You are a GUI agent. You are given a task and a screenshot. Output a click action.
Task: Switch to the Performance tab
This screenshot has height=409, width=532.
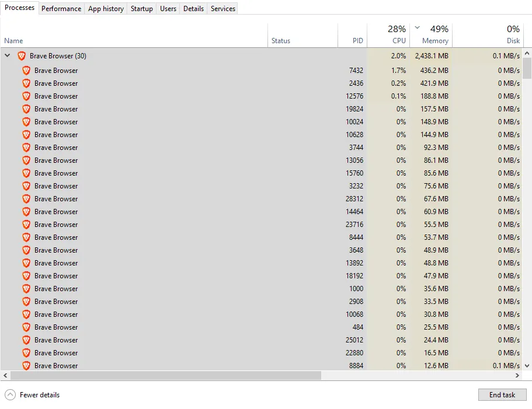click(61, 9)
